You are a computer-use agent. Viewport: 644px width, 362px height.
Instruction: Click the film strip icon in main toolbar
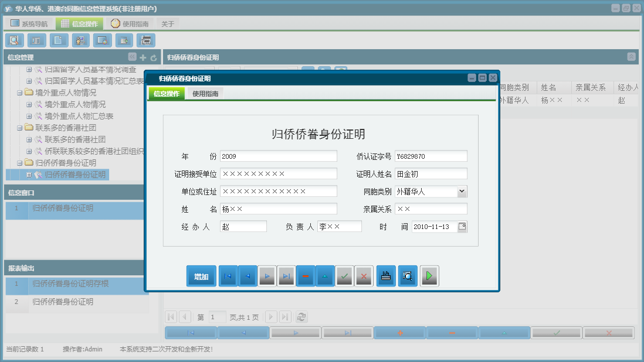click(x=146, y=40)
